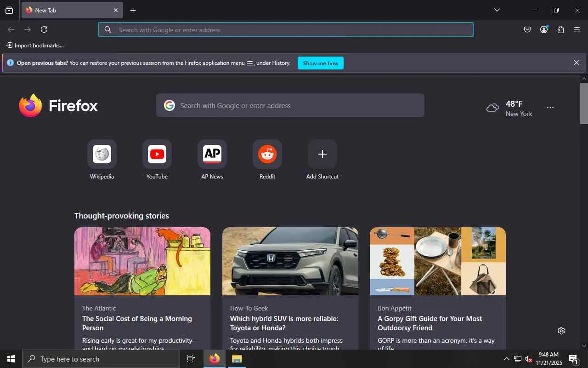Close the New Tab tab
588x368 pixels.
click(x=116, y=10)
